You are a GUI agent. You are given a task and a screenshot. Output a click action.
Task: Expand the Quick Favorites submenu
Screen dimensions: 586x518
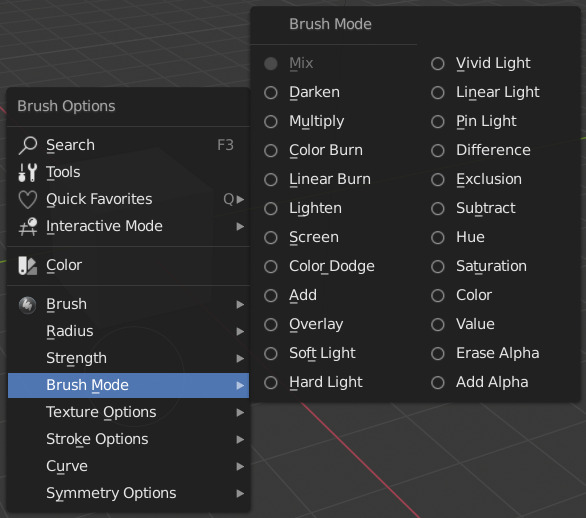click(x=128, y=199)
